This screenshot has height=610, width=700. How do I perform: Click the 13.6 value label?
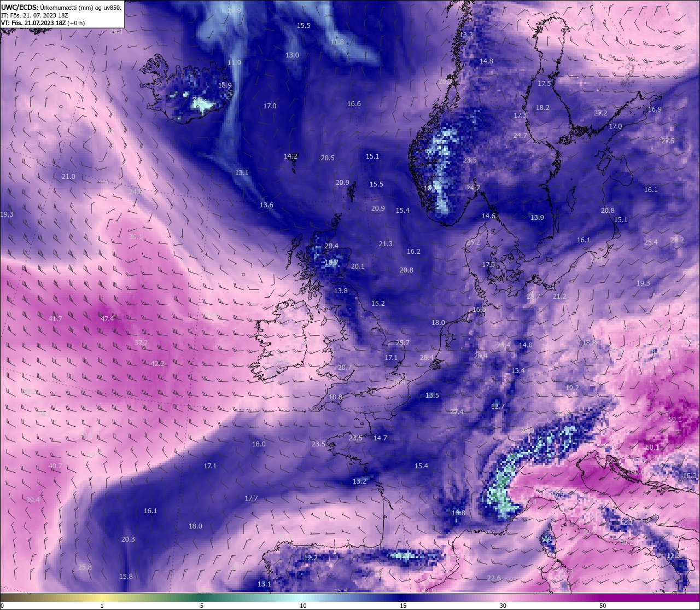[x=266, y=205]
